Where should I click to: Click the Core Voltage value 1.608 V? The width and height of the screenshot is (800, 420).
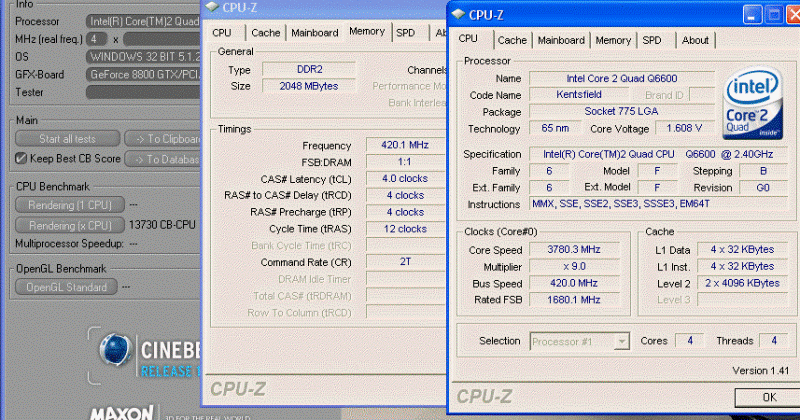684,128
